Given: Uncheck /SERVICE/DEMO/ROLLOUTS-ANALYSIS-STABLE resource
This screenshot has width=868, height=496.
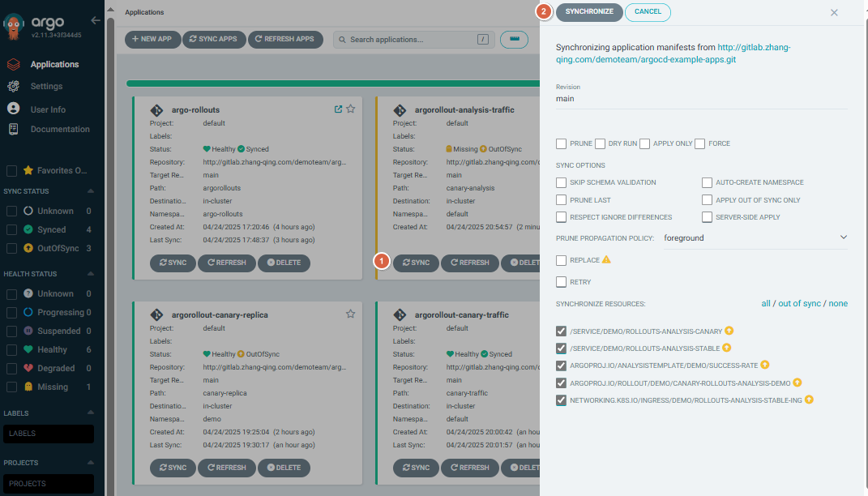Looking at the screenshot, I should click(562, 348).
